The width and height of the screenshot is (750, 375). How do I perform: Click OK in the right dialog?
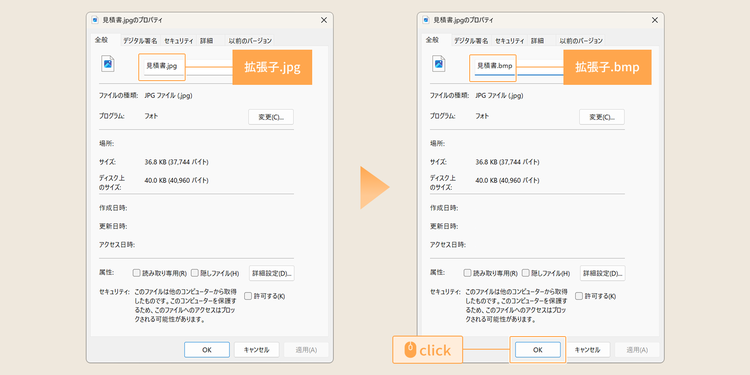[x=538, y=350]
